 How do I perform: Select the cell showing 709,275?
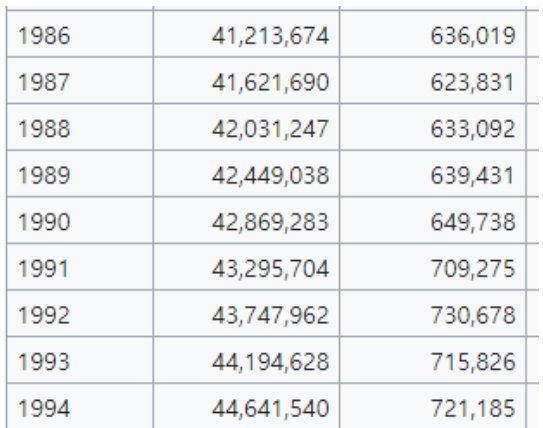point(433,267)
